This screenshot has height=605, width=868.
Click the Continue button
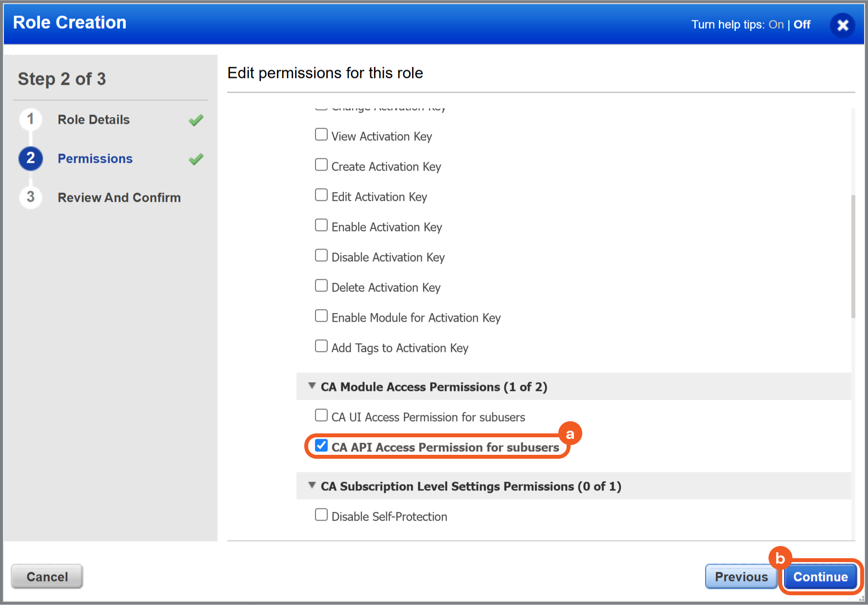[820, 577]
